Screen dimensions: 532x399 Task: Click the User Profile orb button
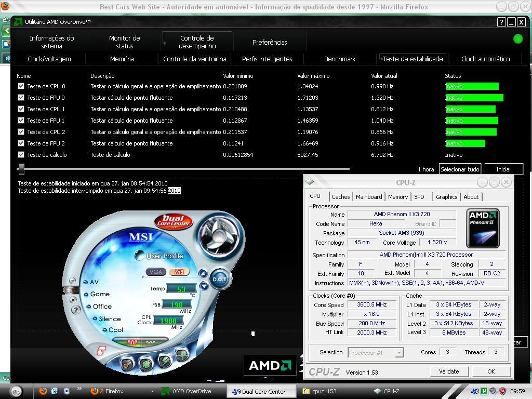click(139, 255)
